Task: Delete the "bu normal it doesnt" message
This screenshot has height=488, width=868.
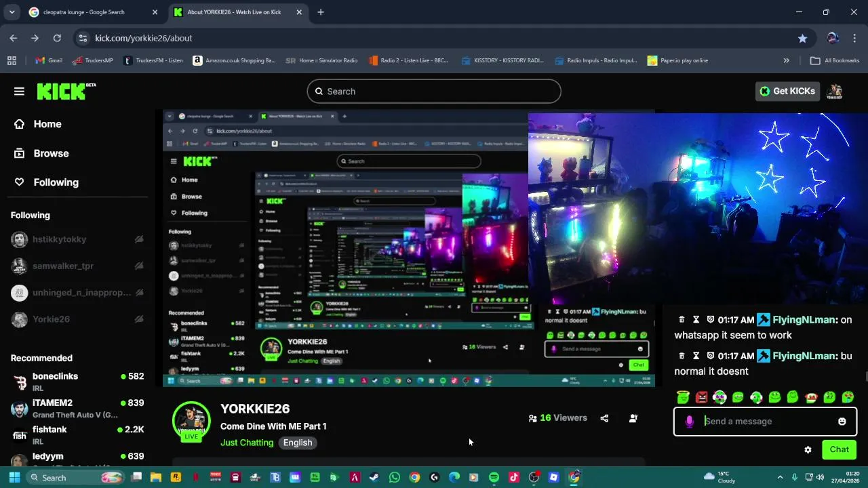Action: [682, 356]
